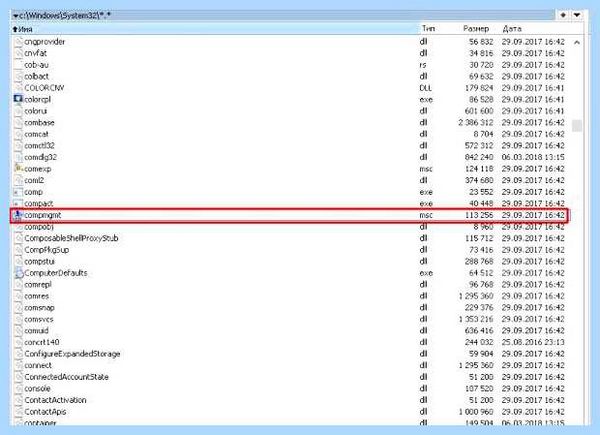Click the ConfigureExpandedStorage file icon

(18, 354)
